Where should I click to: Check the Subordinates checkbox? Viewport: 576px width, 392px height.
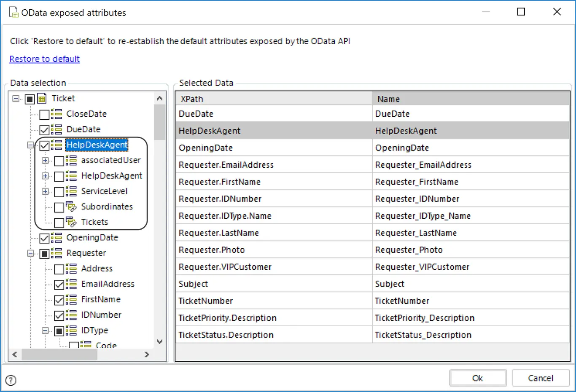tap(59, 207)
